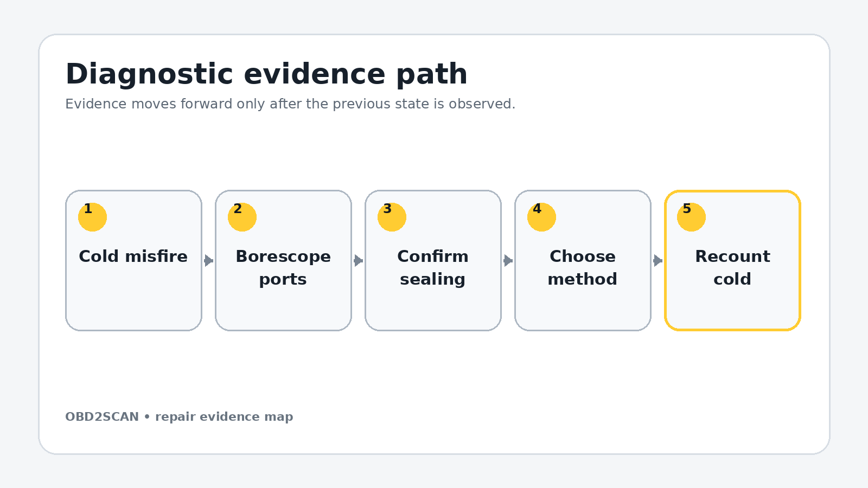
Task: Click arrow between Cold misfire and Borescope ports
Action: [x=209, y=260]
